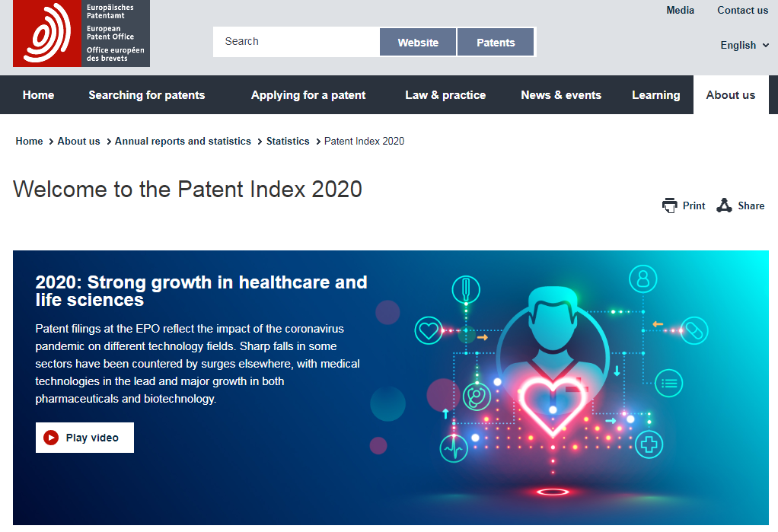Screen dimensions: 778x532
Task: Select the Patents search scope button
Action: coord(496,43)
